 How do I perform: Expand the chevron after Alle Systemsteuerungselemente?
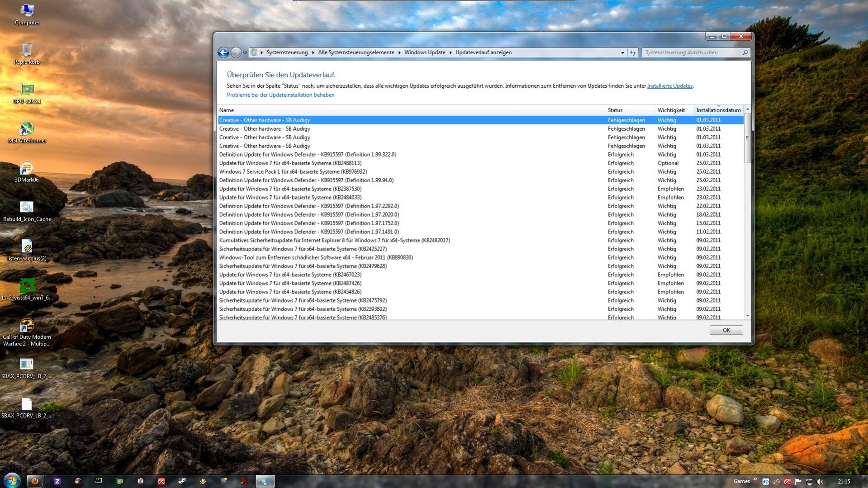pyautogui.click(x=399, y=52)
